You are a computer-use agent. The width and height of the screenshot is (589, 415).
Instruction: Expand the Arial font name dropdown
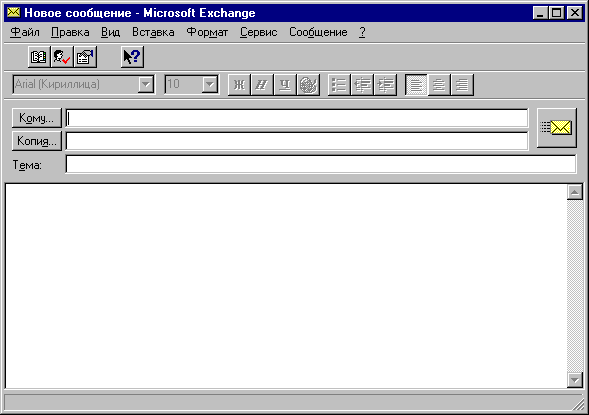[146, 85]
